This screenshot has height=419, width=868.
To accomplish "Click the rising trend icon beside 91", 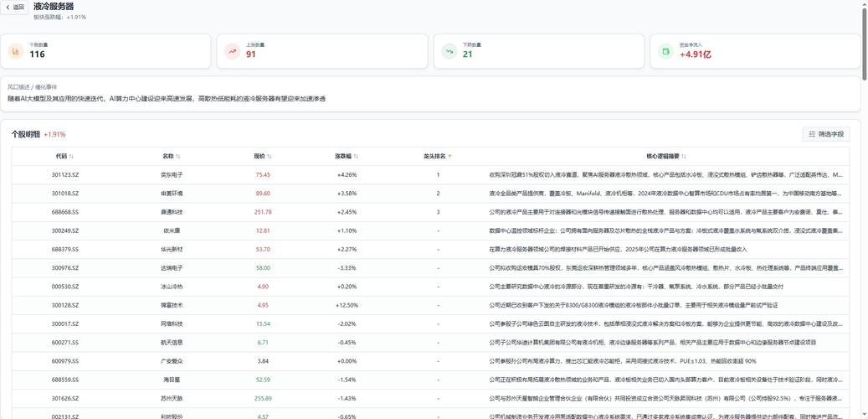I will point(233,52).
